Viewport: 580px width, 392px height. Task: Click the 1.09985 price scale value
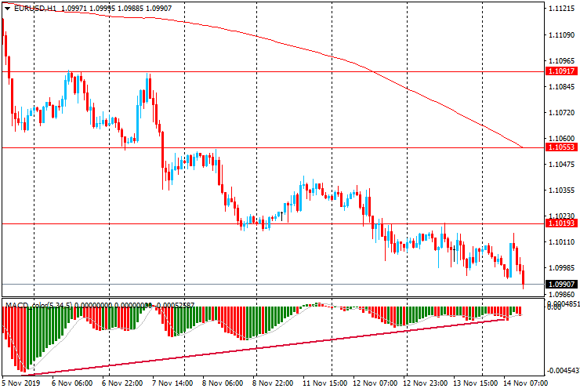(x=561, y=267)
